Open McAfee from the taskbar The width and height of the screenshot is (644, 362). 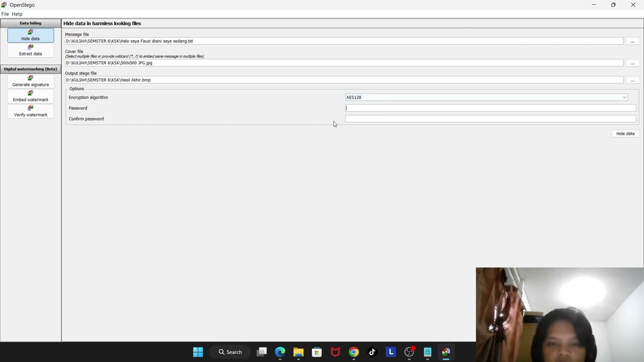click(335, 352)
